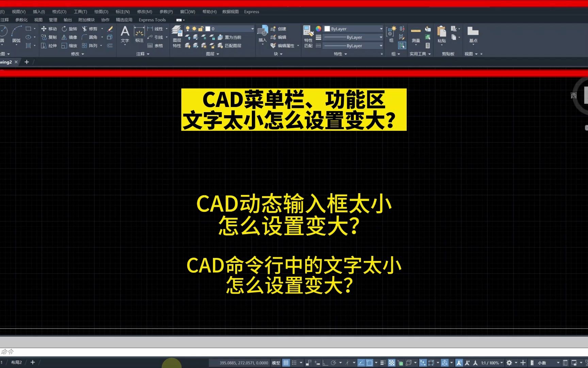The image size is (588, 368).
Task: Click Edit block (编辑) button
Action: click(x=278, y=37)
